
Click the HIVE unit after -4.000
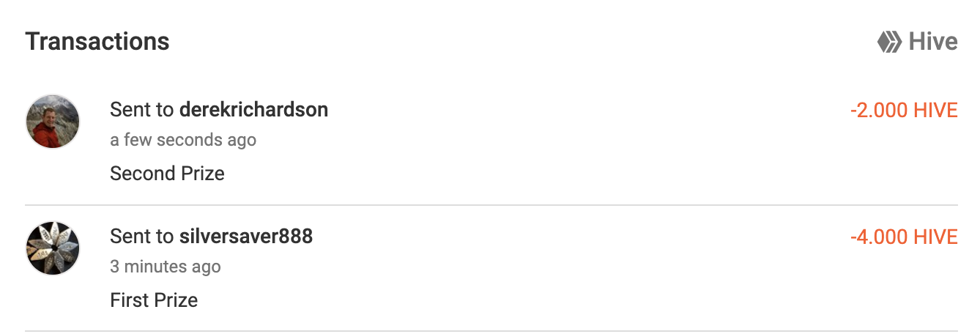pyautogui.click(x=935, y=237)
